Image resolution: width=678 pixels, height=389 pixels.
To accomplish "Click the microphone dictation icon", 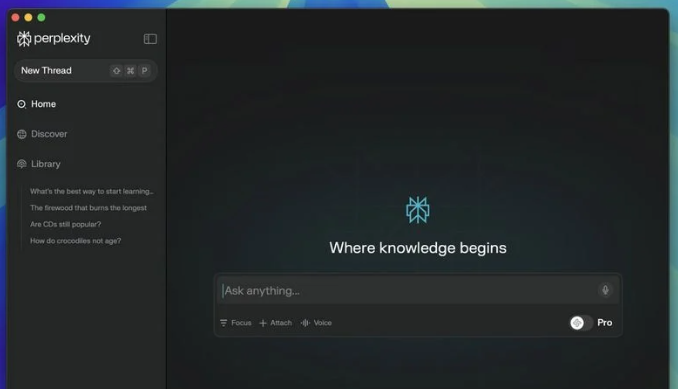I will pyautogui.click(x=605, y=290).
